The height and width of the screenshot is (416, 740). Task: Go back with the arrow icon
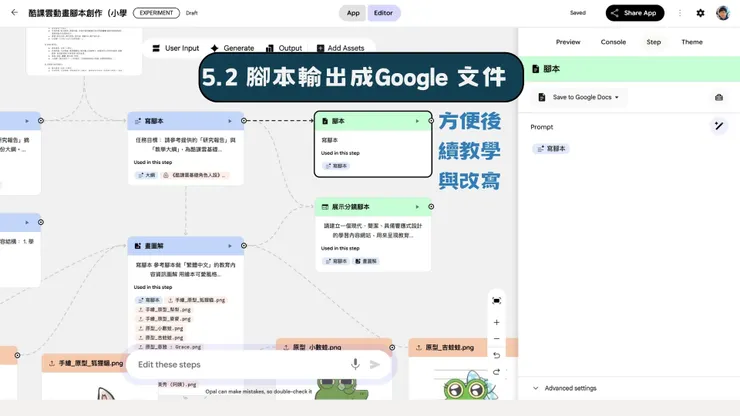coord(15,13)
